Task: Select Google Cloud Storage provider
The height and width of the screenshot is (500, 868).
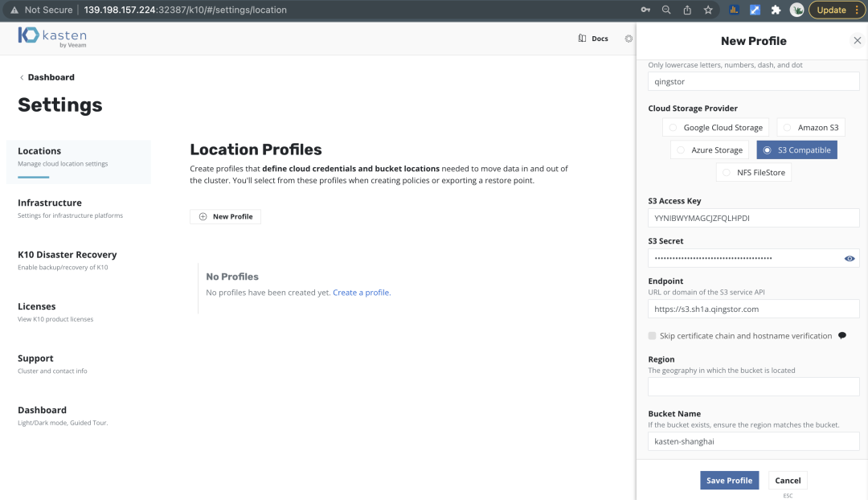Action: (x=715, y=127)
